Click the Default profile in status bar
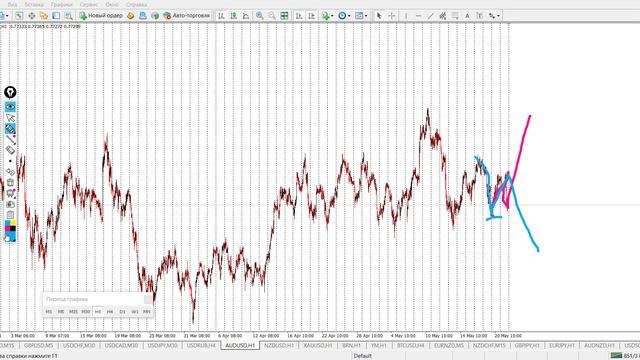 [x=362, y=356]
